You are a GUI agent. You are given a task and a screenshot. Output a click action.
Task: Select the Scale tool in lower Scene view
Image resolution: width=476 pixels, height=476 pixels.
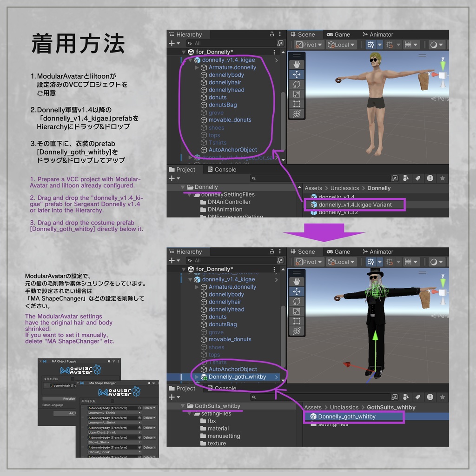click(x=297, y=311)
